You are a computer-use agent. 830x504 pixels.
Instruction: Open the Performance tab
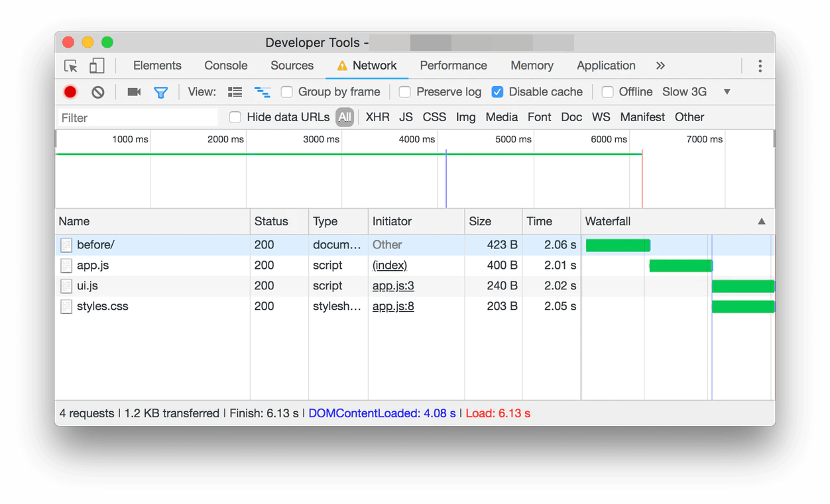[453, 66]
